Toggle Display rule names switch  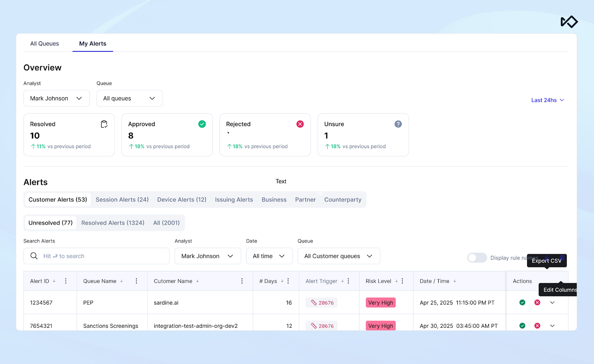pyautogui.click(x=477, y=258)
